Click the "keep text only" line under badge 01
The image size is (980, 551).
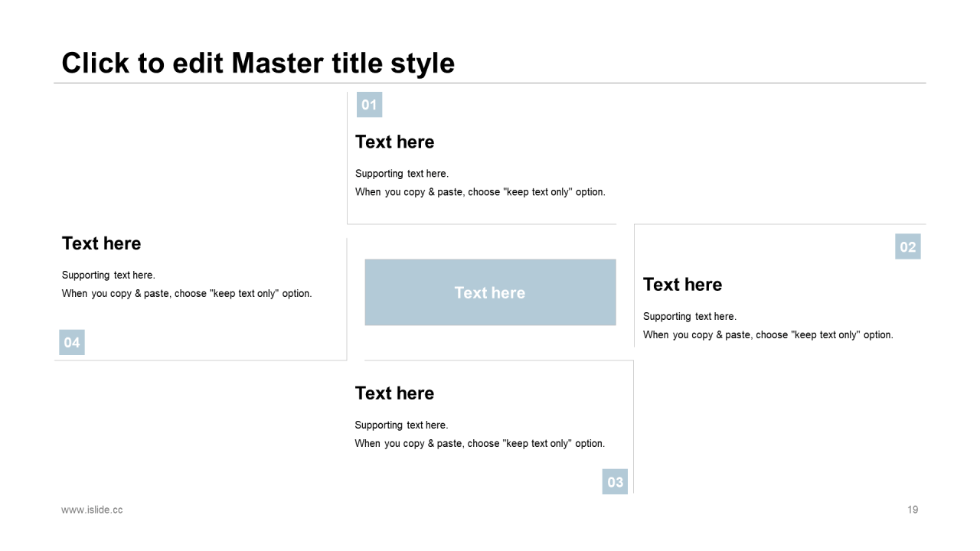click(x=480, y=192)
